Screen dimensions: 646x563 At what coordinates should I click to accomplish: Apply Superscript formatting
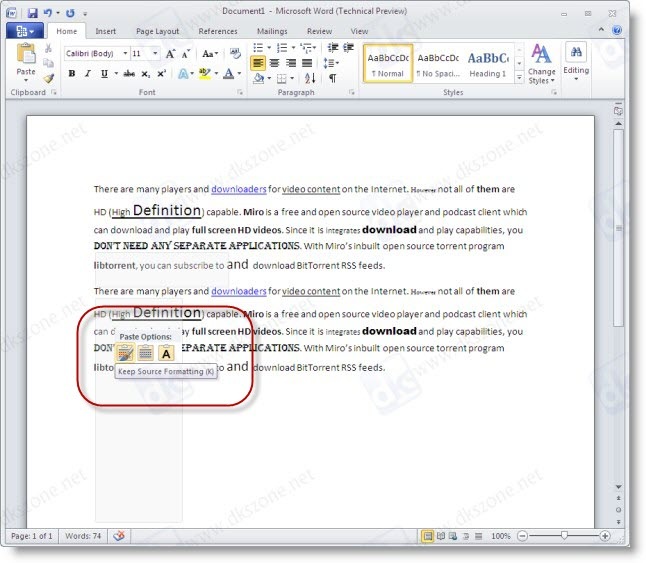tap(161, 74)
